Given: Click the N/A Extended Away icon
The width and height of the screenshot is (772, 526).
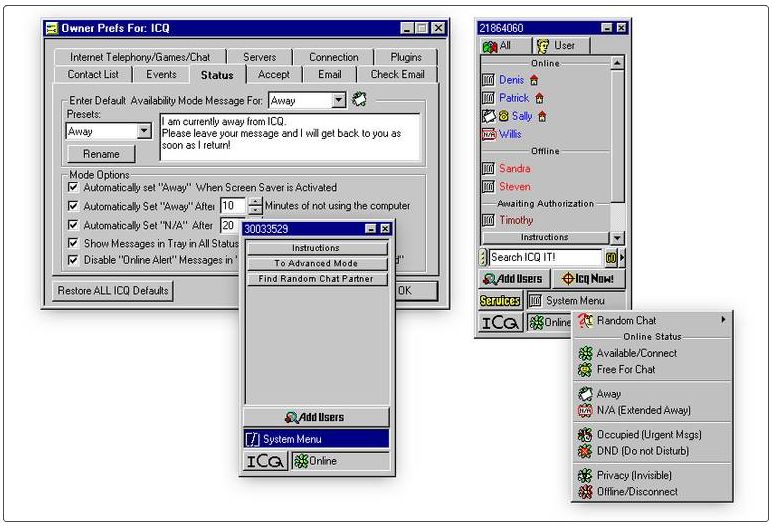Looking at the screenshot, I should tap(585, 410).
